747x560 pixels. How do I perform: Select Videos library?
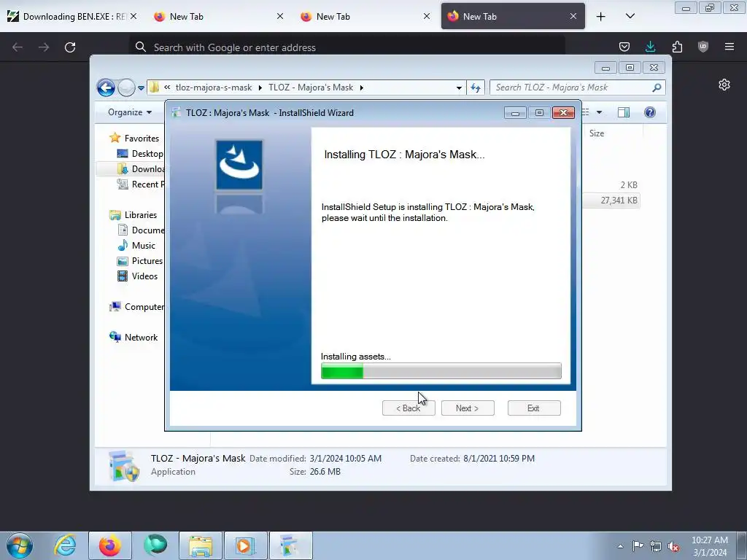[x=138, y=276]
